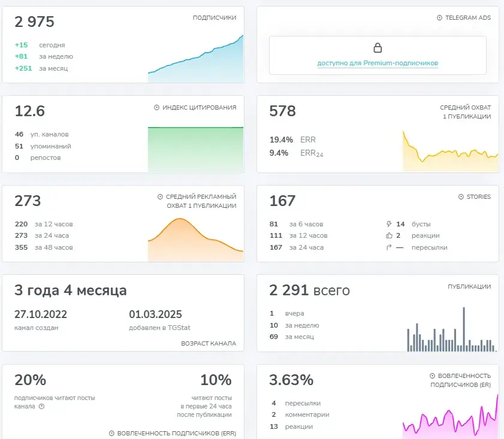The width and height of the screenshot is (504, 439).
Task: Open the 'доступно для Premium-подписчиков' link
Action: tap(378, 63)
